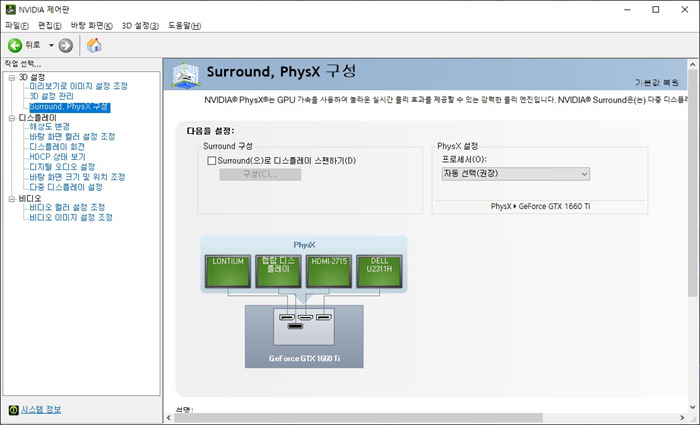Click the 뒤로 label in toolbar
This screenshot has width=700, height=425.
(x=33, y=45)
